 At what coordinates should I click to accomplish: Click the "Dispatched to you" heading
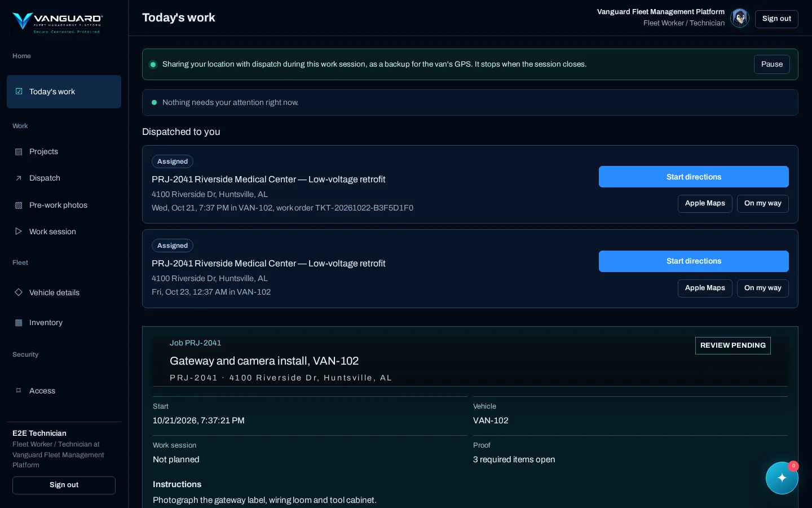[x=181, y=132]
